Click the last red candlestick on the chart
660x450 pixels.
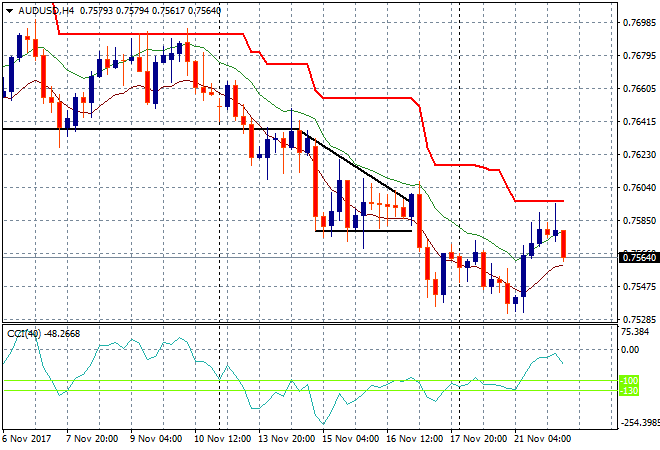[563, 244]
